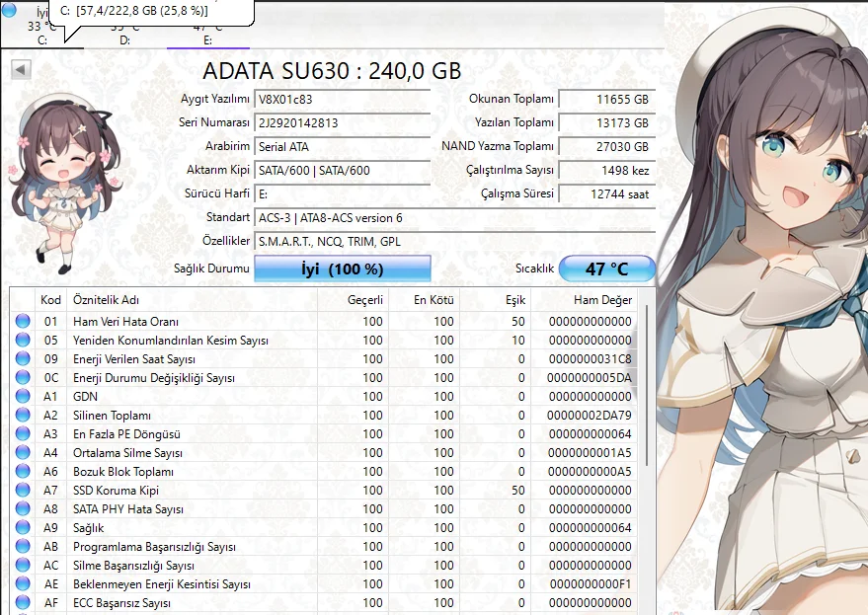Click the status icon for attribute AE

(23, 584)
